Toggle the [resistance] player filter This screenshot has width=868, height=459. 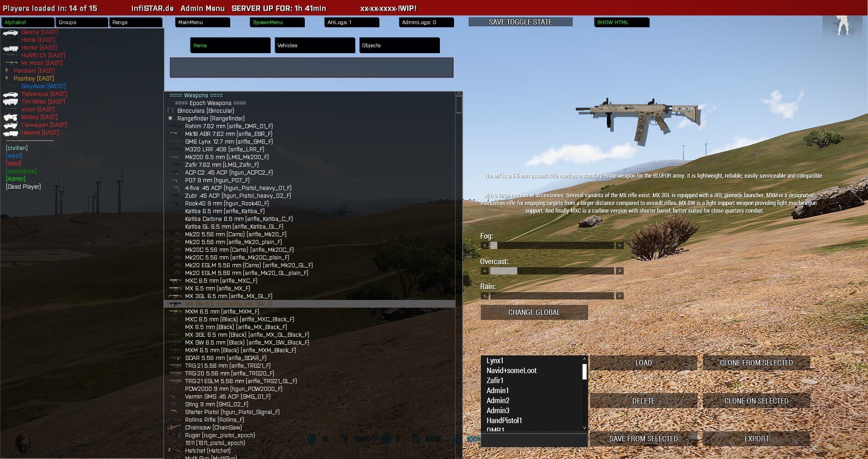21,171
